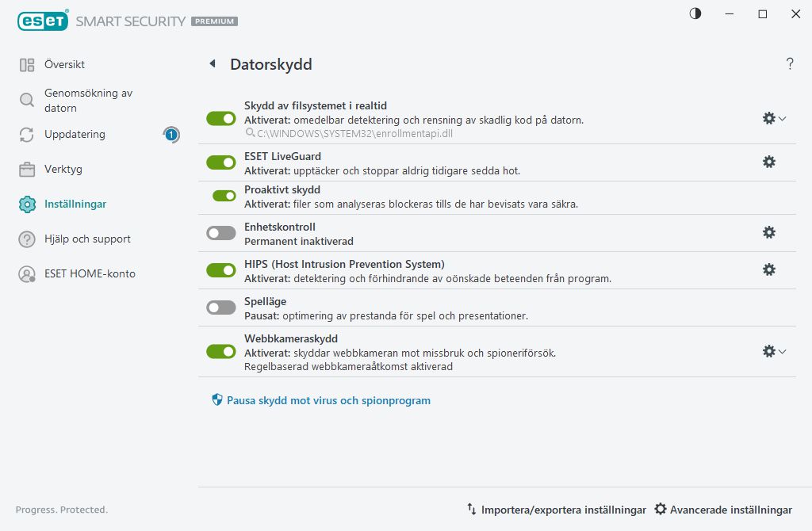Disable real-time file system protection toggle
Image resolution: width=812 pixels, height=531 pixels.
coord(221,118)
